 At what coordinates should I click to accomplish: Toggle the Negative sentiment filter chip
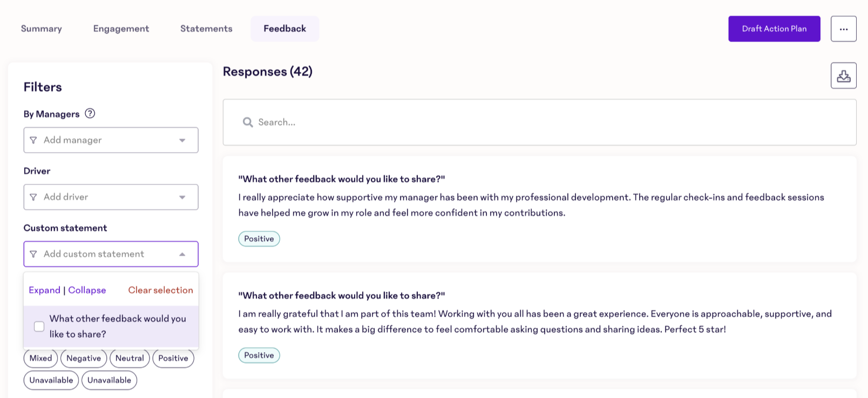84,358
